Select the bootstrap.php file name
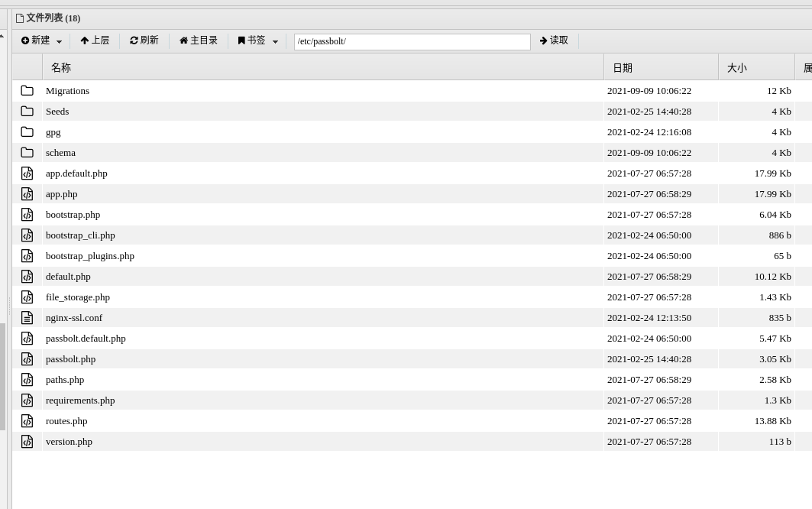 tap(73, 215)
